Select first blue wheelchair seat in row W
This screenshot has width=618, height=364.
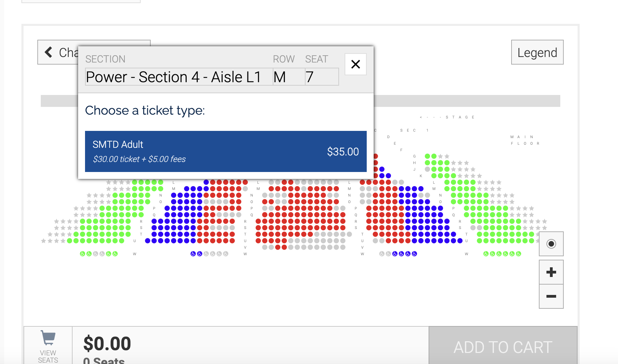(193, 254)
